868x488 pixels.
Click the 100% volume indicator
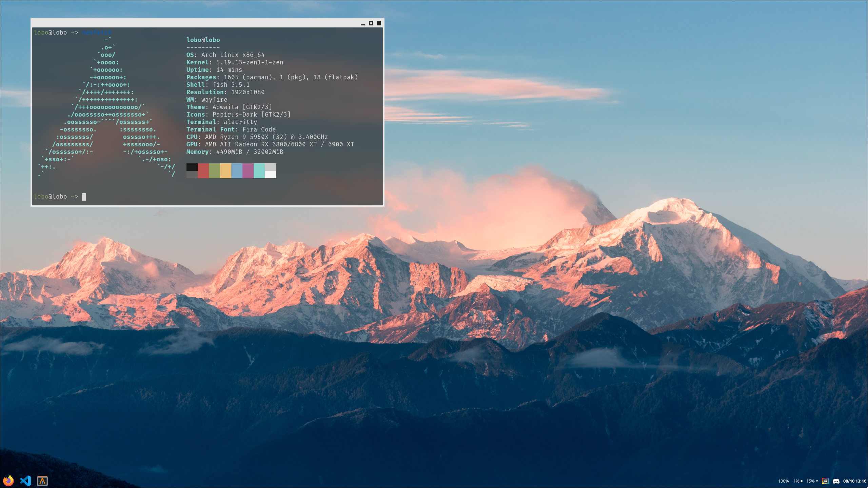click(x=783, y=481)
